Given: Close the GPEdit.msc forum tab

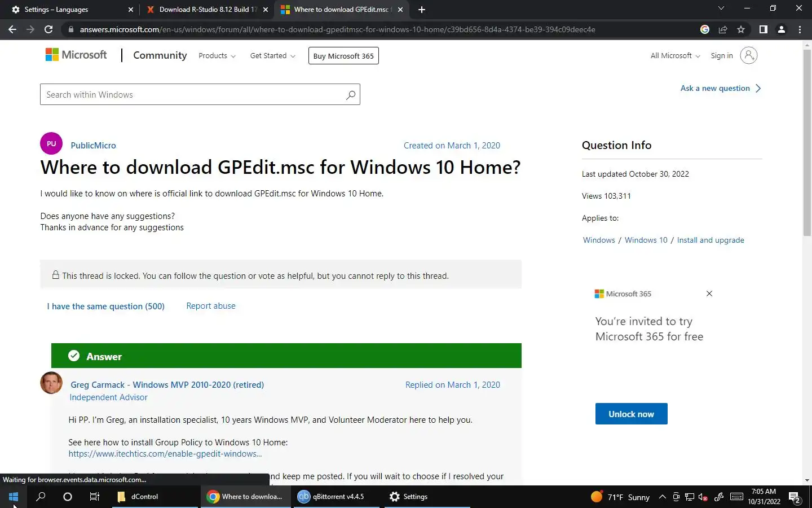Looking at the screenshot, I should pos(400,10).
